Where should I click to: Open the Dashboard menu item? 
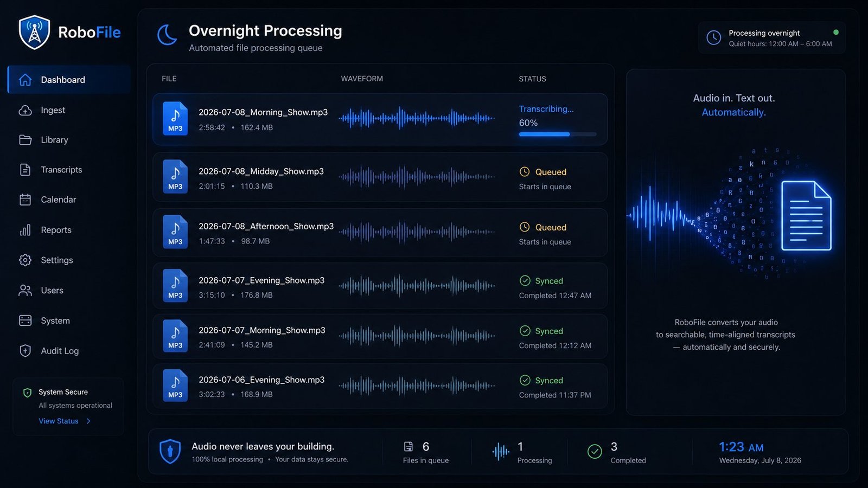pyautogui.click(x=69, y=80)
